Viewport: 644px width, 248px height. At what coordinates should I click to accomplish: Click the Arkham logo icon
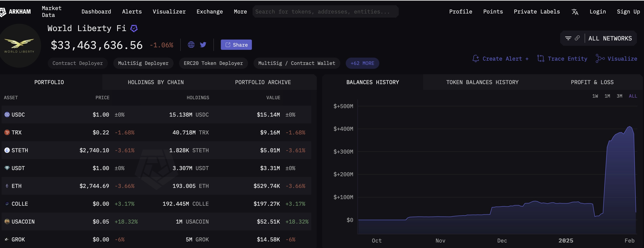click(x=3, y=12)
